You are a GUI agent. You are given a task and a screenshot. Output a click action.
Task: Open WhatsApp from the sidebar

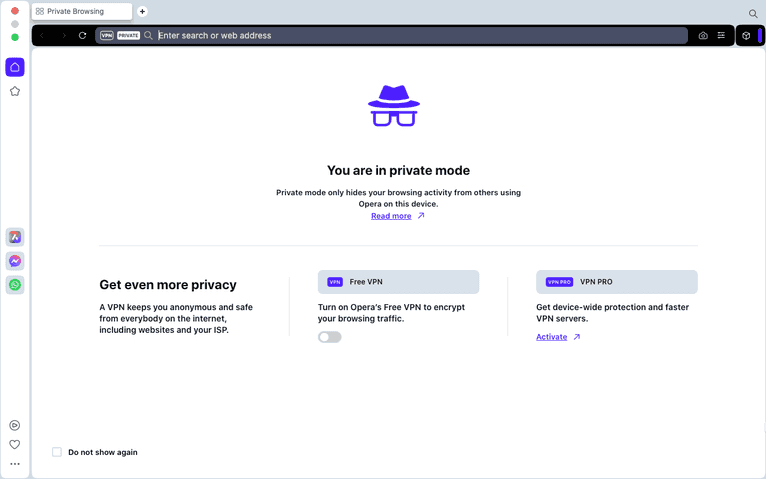15,285
